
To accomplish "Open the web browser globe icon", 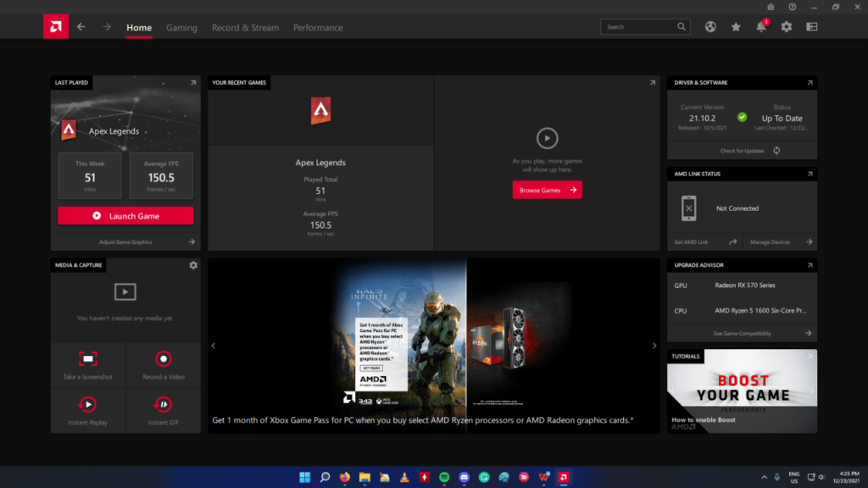I will pyautogui.click(x=710, y=27).
